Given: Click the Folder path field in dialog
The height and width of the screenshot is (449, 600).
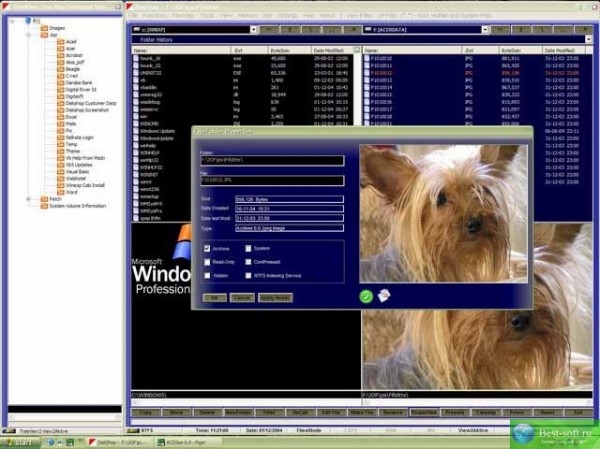Looking at the screenshot, I should pyautogui.click(x=272, y=160).
